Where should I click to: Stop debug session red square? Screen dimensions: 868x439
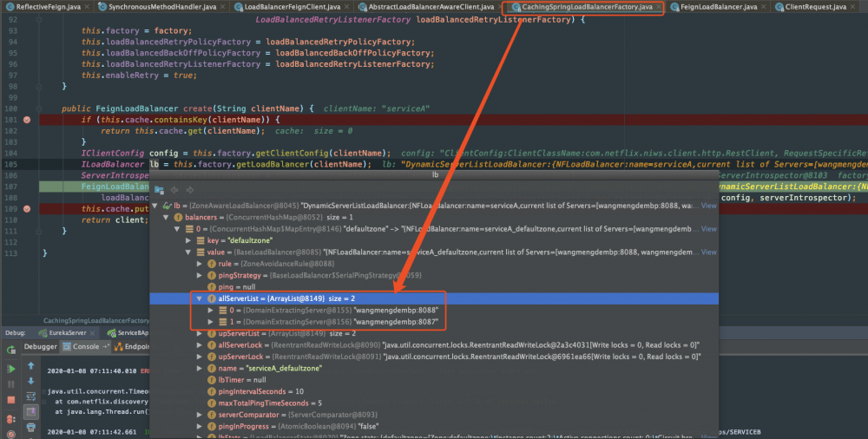click(10, 399)
